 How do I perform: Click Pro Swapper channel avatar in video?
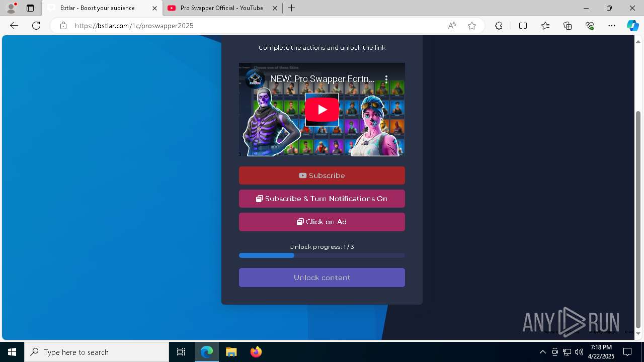coord(255,79)
